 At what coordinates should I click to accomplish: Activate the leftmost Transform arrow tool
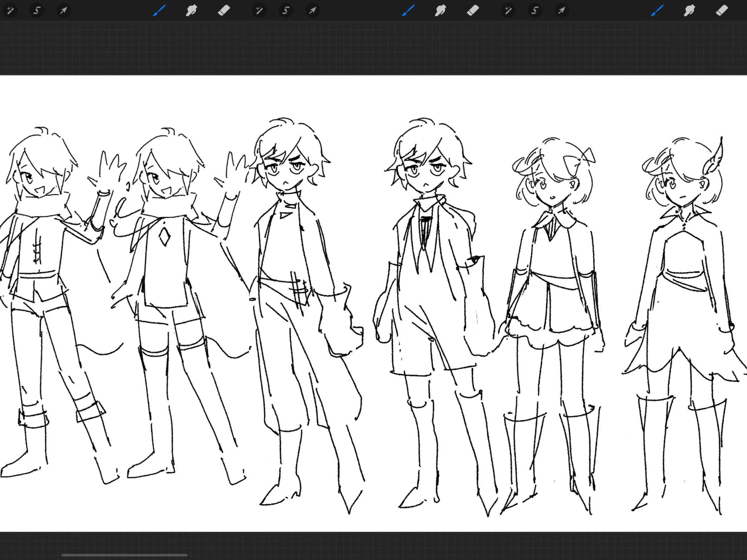[x=63, y=10]
